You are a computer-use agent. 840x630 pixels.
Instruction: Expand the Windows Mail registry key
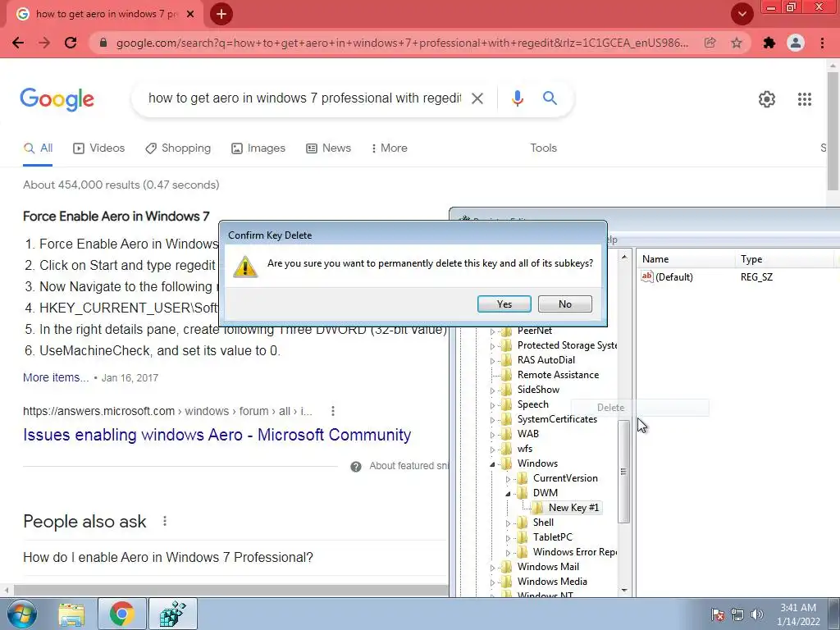point(492,568)
